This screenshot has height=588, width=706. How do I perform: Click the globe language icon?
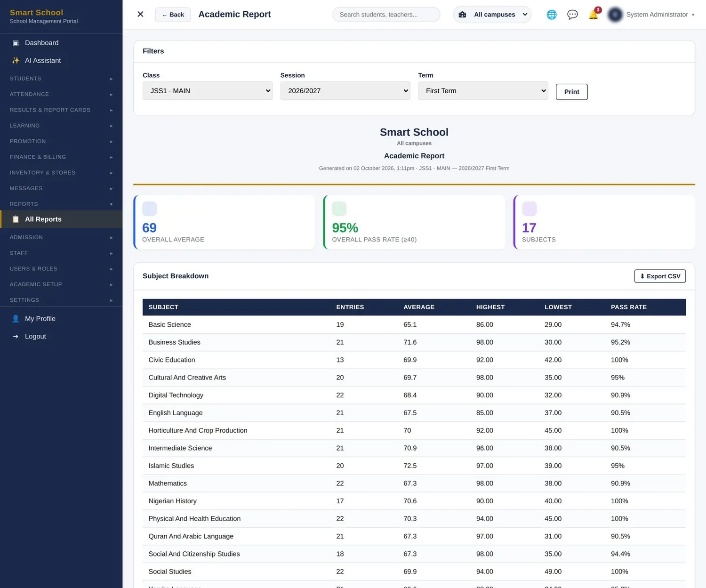click(x=551, y=15)
